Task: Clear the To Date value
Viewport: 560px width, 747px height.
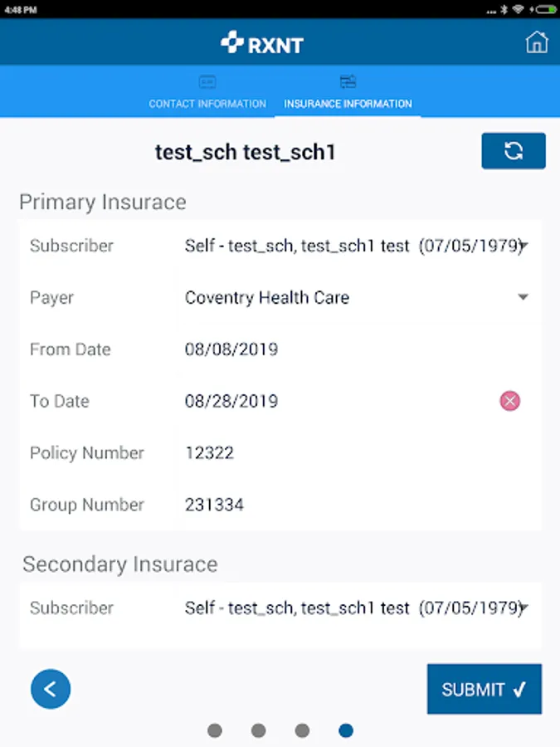Action: [509, 402]
